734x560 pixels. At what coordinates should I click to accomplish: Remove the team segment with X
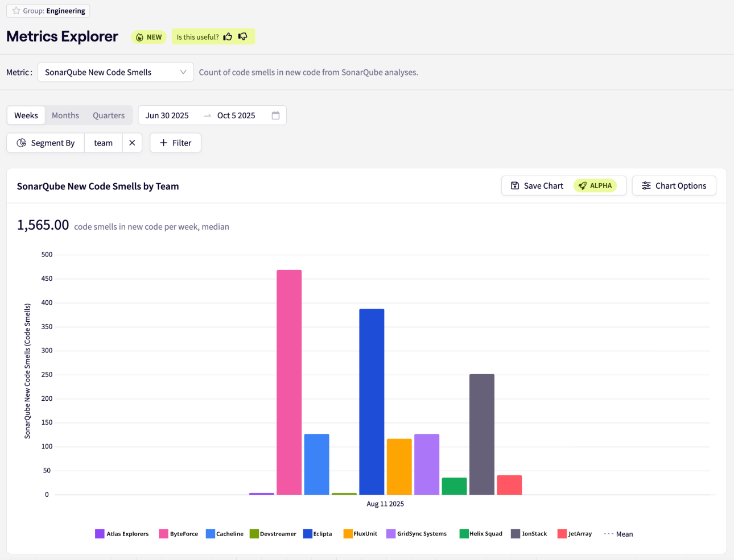point(132,143)
